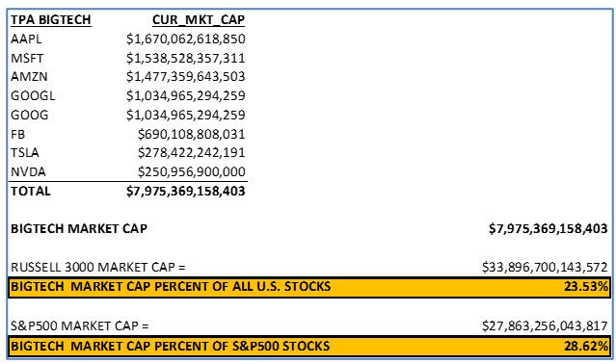
Task: Select the AMZN ticker cell
Action: point(29,76)
